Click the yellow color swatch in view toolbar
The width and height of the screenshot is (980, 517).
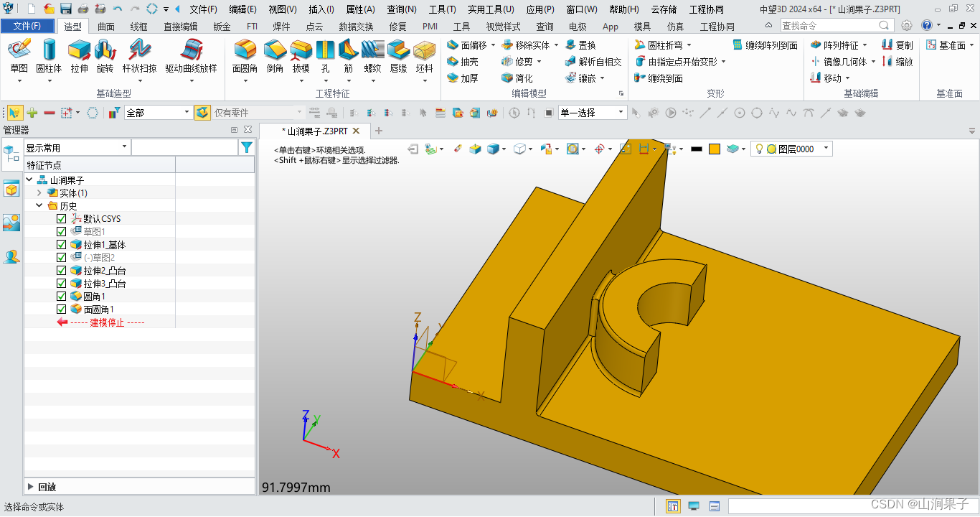(715, 149)
